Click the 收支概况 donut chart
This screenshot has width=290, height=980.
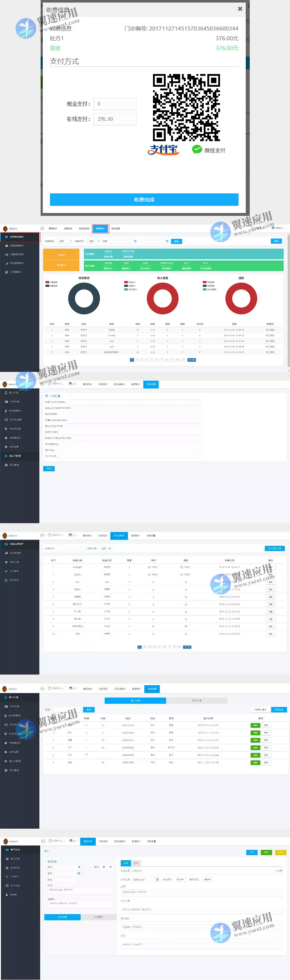coord(84,299)
